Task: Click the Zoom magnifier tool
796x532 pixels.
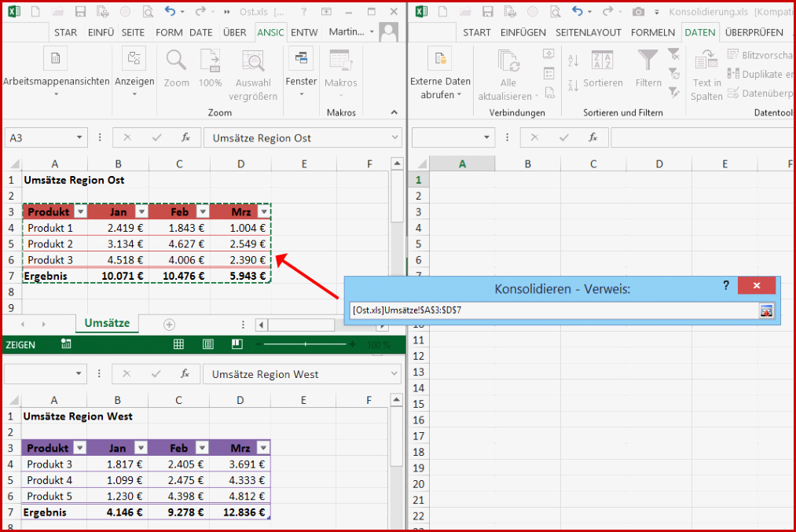Action: coord(176,68)
